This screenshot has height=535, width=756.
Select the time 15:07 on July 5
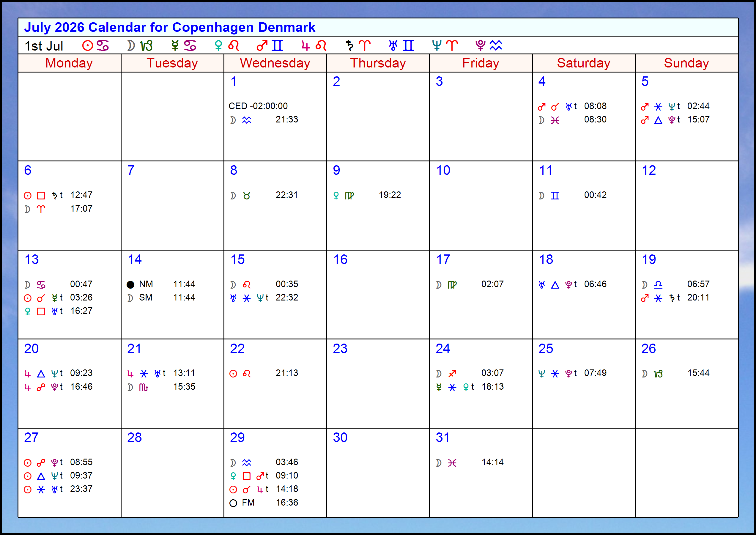[x=698, y=119]
